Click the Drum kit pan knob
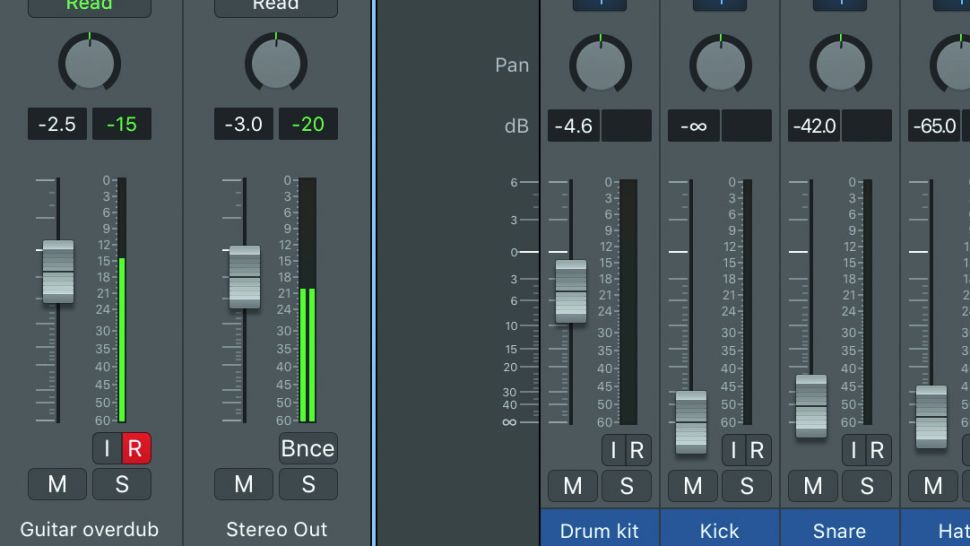This screenshot has height=546, width=970. 600,65
